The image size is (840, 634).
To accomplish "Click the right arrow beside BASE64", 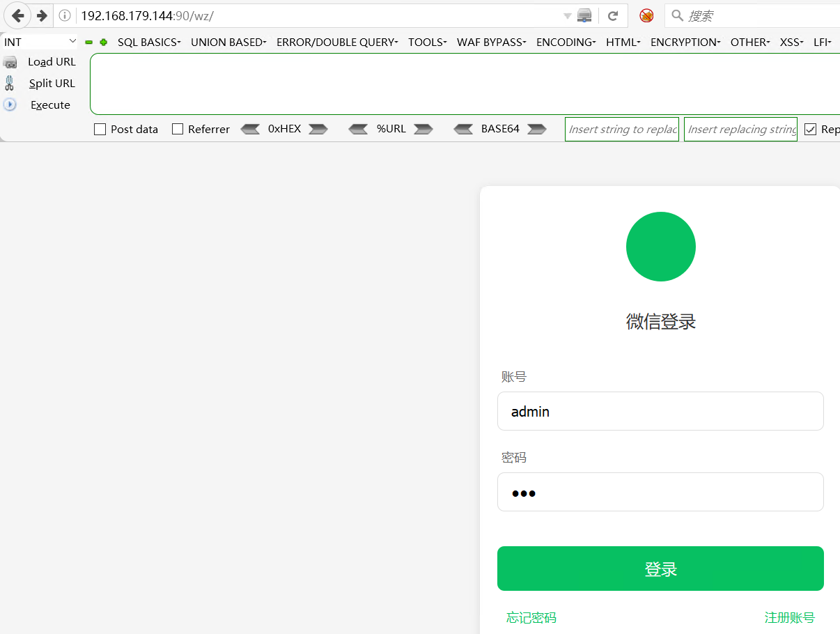I will [537, 129].
